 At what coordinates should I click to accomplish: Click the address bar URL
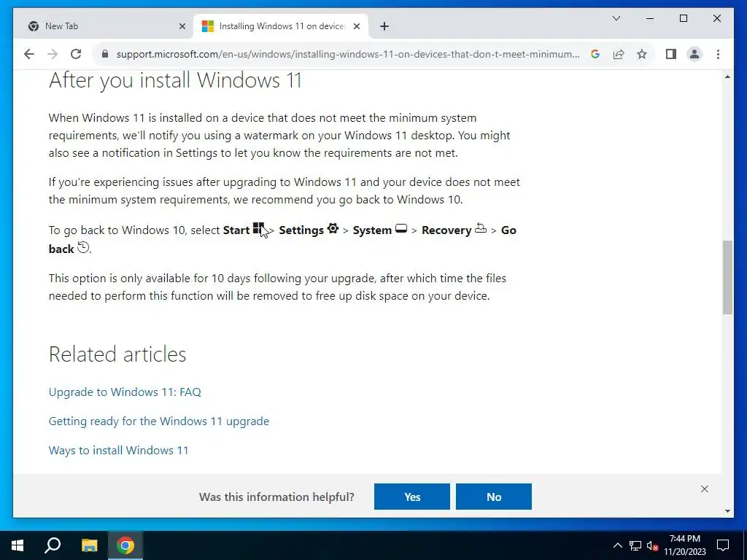(348, 54)
